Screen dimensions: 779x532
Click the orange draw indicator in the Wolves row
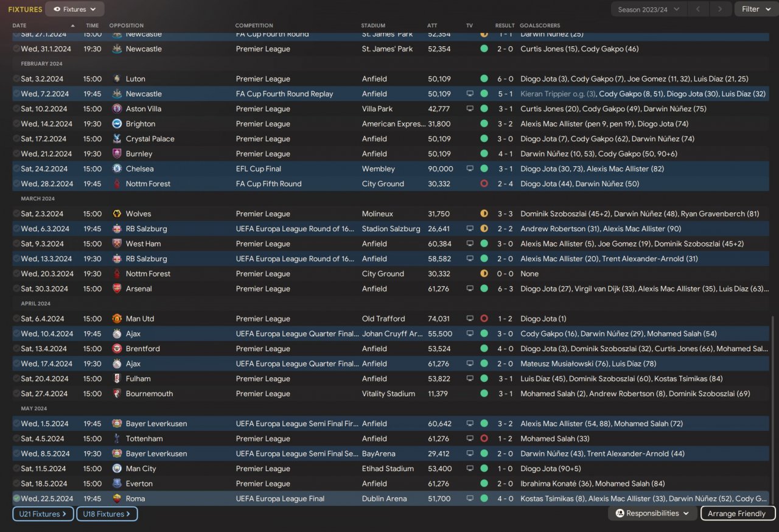[x=484, y=214]
